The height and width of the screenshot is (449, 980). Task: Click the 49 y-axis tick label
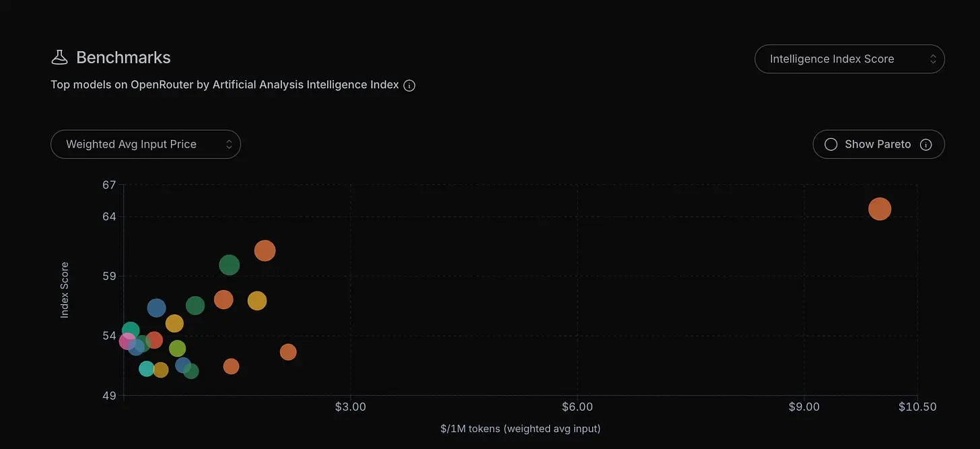(x=109, y=396)
